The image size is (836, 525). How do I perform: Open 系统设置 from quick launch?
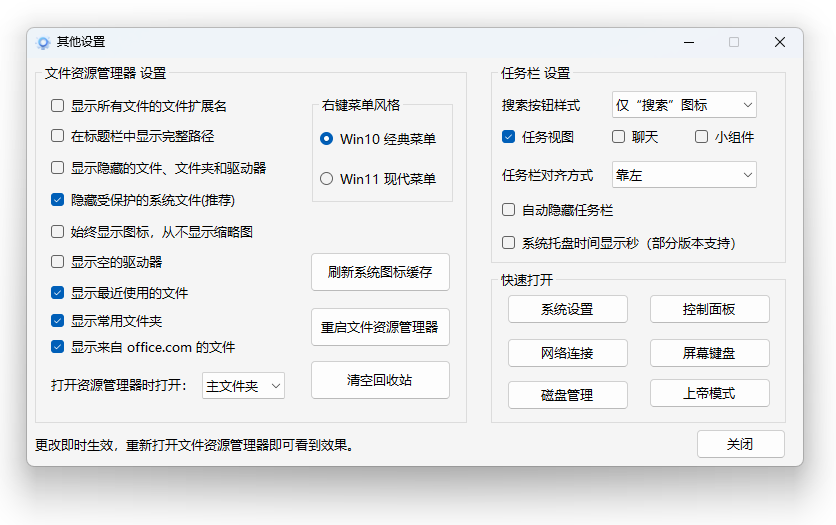[x=567, y=309]
